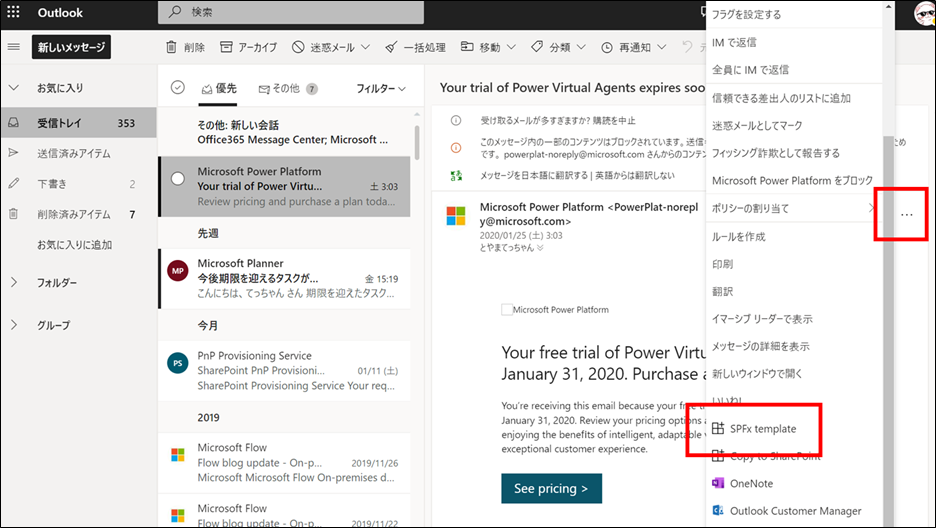Click the MP avatar for Microsoft Planner

point(178,271)
